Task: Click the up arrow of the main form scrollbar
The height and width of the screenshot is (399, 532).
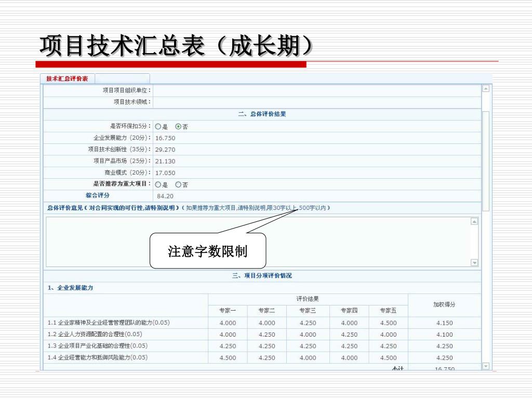Action: (486, 88)
